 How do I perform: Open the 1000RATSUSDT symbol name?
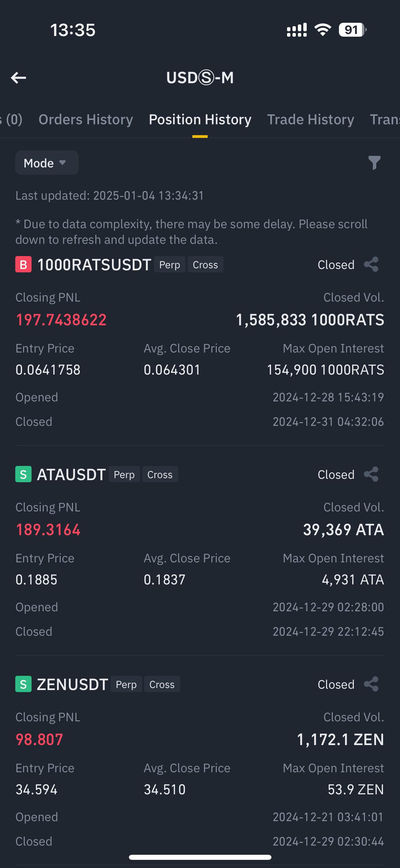point(94,265)
